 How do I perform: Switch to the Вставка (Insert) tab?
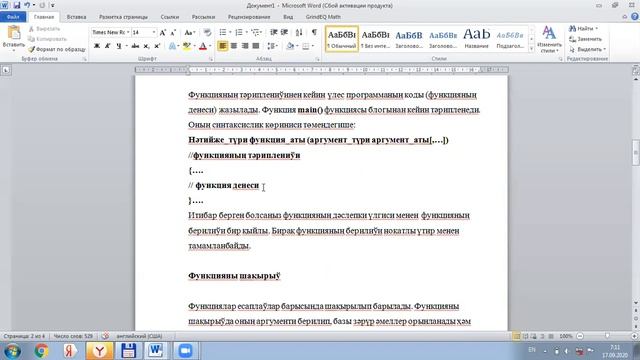coord(76,17)
